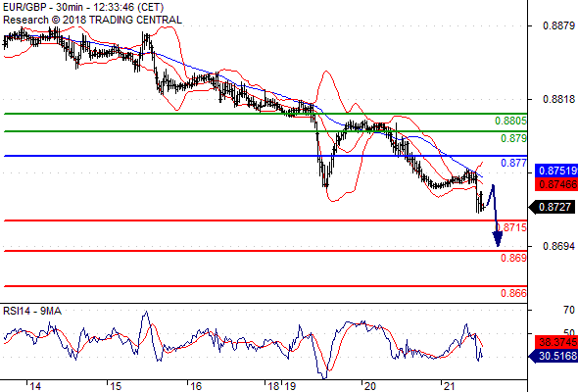This screenshot has width=578, height=392.
Task: Click the black 0.8727 current price tag
Action: (553, 207)
